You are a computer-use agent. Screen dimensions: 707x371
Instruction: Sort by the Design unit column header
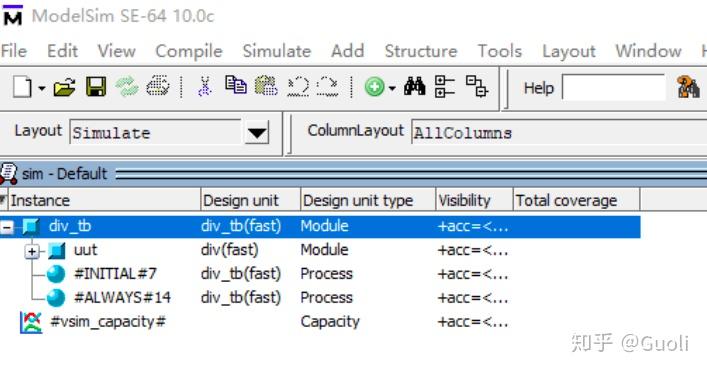(251, 200)
